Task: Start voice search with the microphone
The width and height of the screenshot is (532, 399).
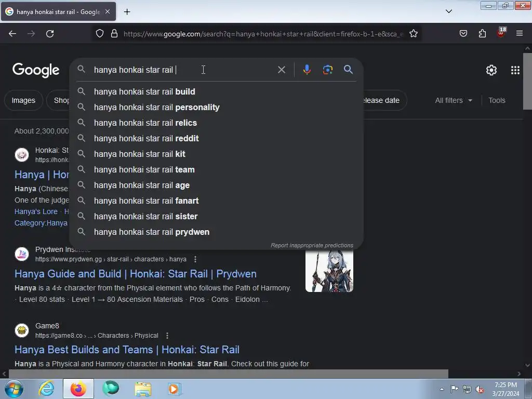Action: [x=307, y=70]
